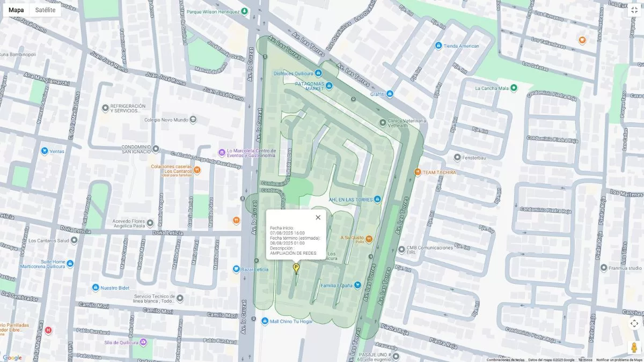
Task: Click the PATAGONIAS MARKET shop icon
Action: point(329,86)
